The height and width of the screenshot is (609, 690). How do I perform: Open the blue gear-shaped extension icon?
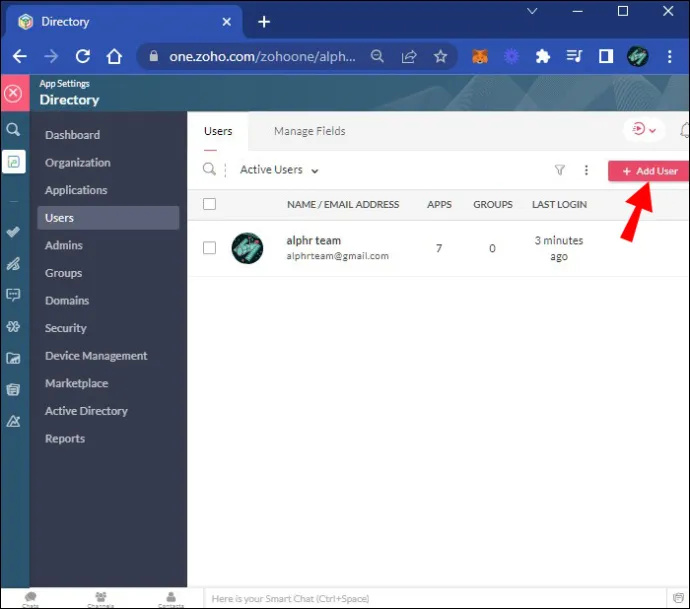click(511, 56)
